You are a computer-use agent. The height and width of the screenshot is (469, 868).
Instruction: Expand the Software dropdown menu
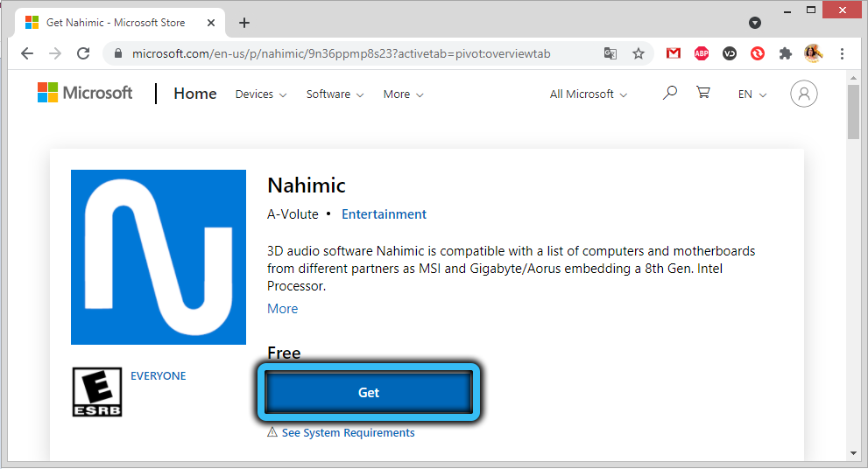(x=335, y=94)
